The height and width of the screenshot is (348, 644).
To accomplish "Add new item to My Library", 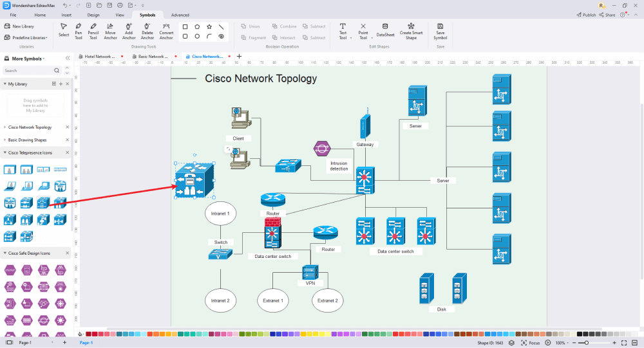I will [61, 84].
